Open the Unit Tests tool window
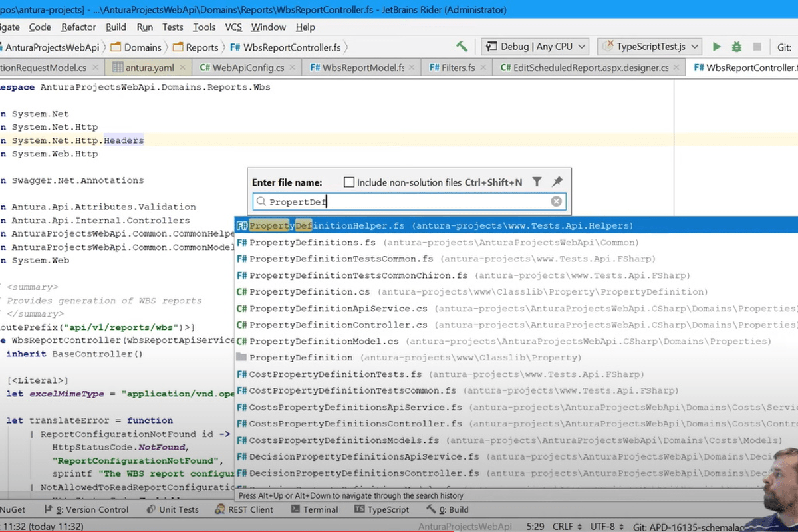Viewport: 798px width, 532px height. point(172,509)
